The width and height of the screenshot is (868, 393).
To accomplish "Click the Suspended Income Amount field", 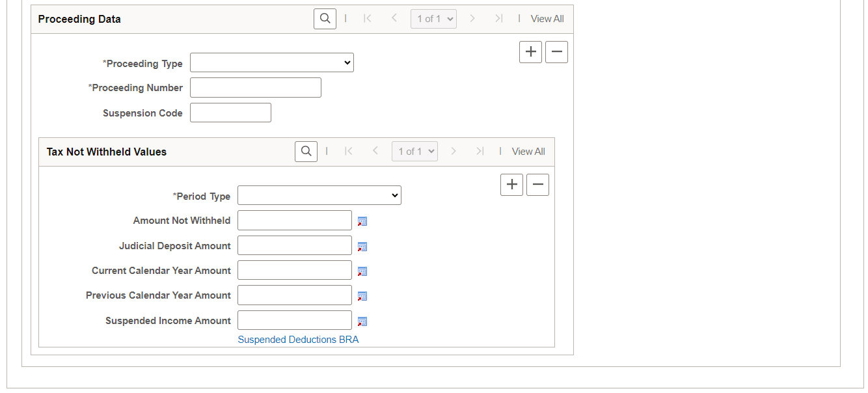I will point(295,320).
